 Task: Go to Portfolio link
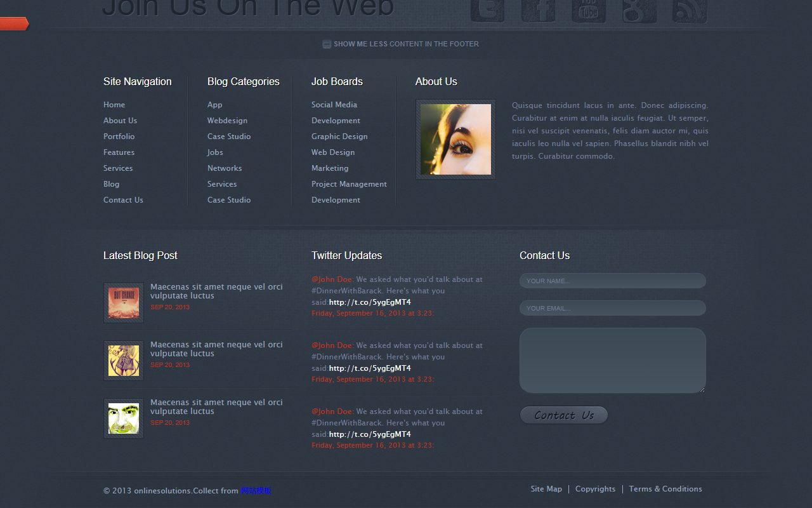[x=119, y=137]
